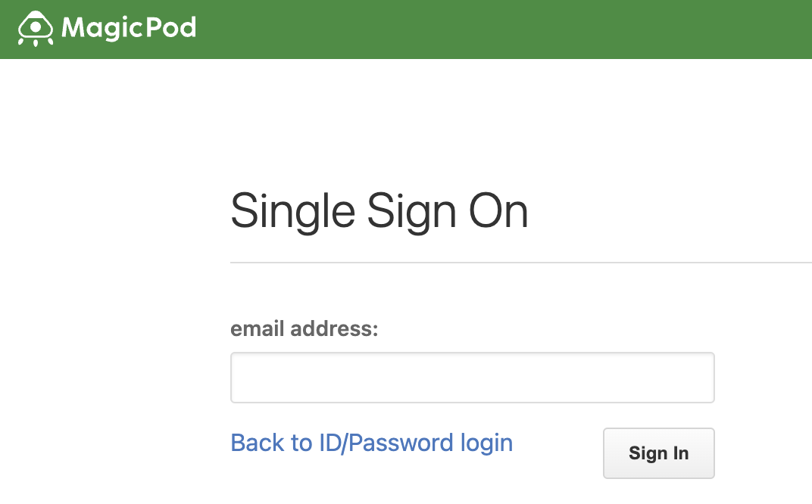Submit the single sign-on form with Sign In

(659, 453)
